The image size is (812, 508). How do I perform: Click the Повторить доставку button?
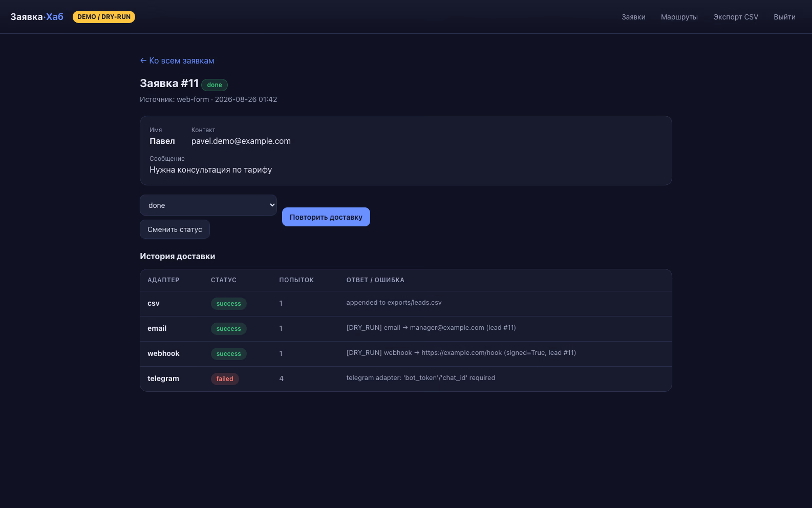pyautogui.click(x=326, y=217)
